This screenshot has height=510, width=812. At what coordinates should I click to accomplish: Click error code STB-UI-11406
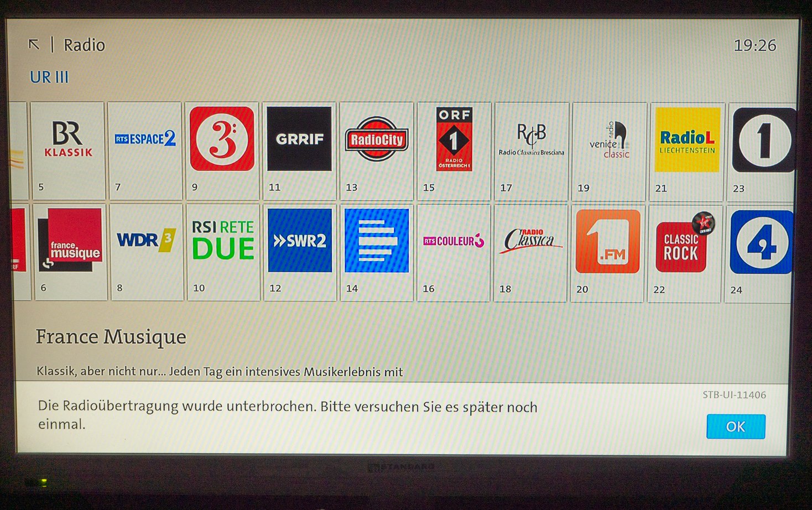pyautogui.click(x=735, y=395)
